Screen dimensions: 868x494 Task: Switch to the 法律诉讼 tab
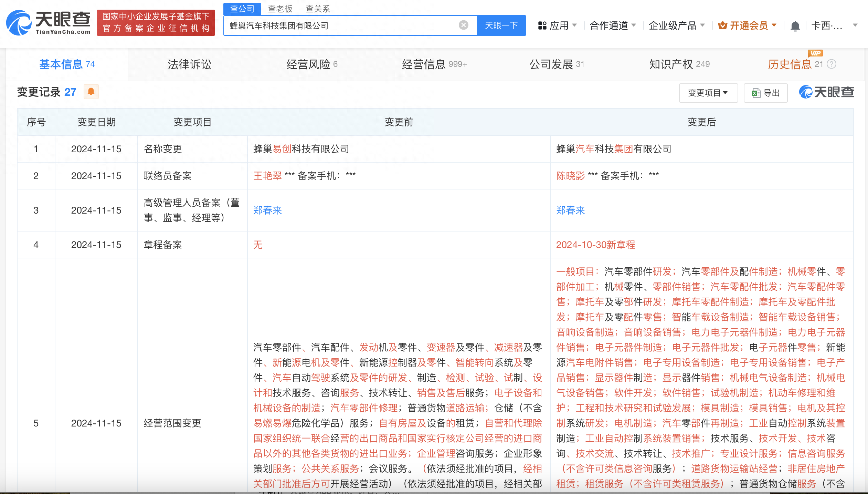tap(190, 64)
